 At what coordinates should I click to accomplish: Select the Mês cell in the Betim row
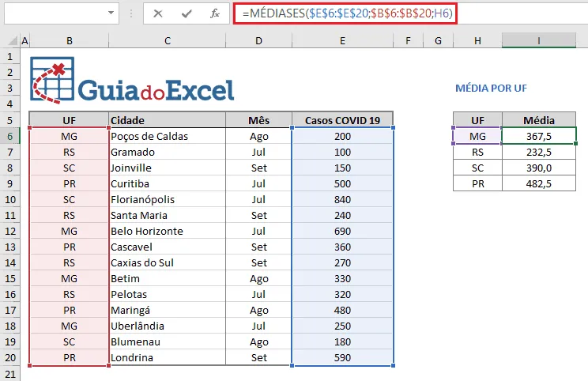click(x=258, y=278)
